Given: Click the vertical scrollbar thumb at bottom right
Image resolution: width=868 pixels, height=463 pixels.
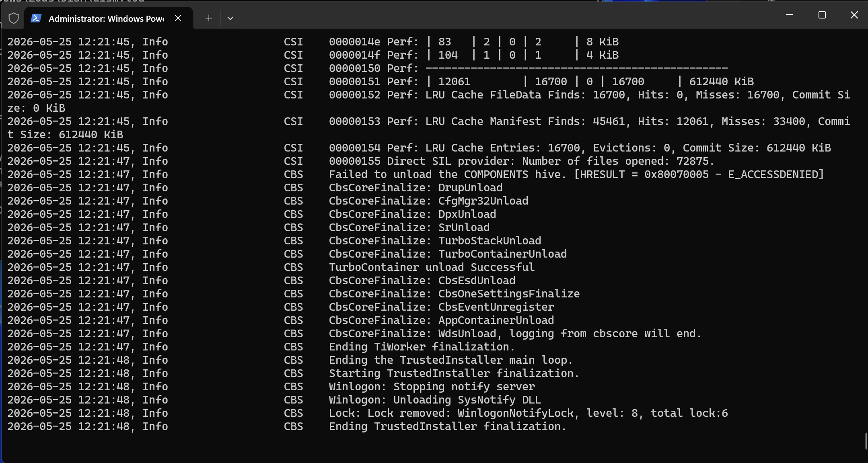Looking at the screenshot, I should [x=866, y=441].
